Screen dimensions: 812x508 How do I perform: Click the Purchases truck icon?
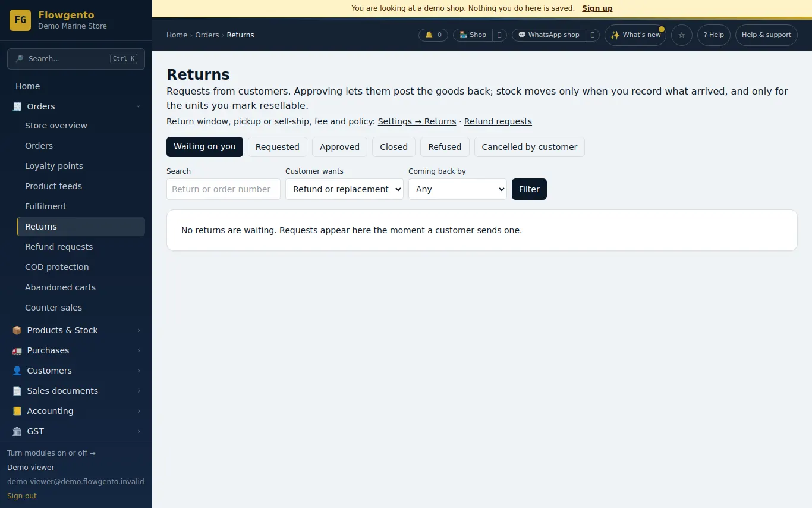pyautogui.click(x=17, y=350)
